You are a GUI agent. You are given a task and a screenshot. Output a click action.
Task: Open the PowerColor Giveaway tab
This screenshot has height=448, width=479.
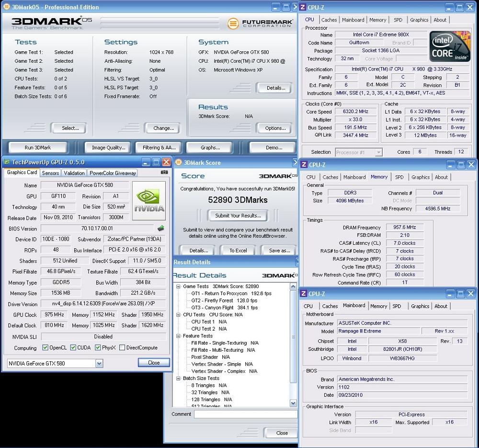(x=113, y=173)
